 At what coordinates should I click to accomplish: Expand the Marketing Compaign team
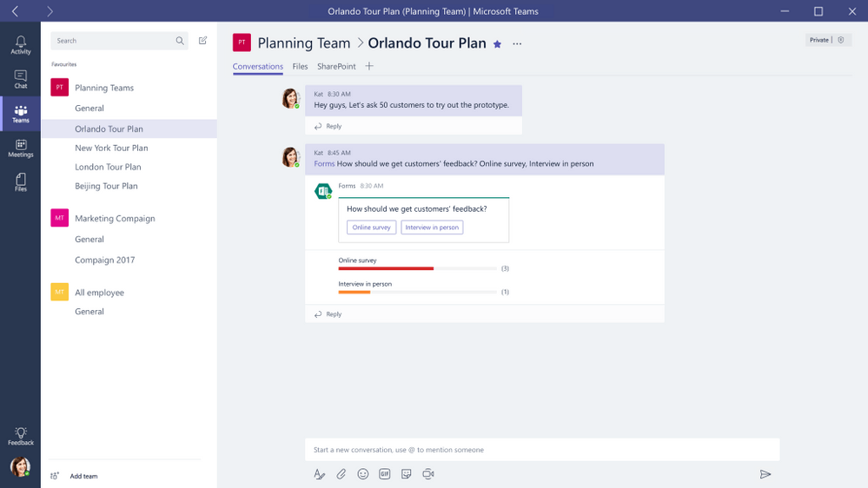click(114, 219)
